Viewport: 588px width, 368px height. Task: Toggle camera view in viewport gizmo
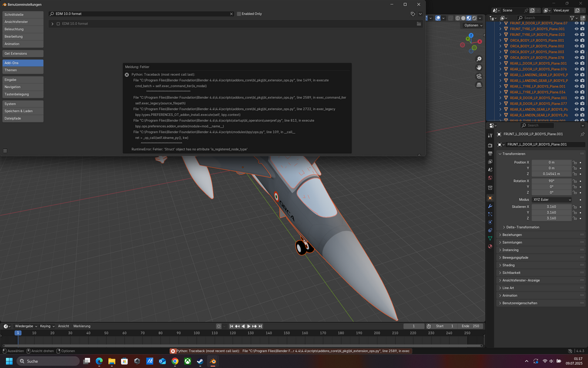479,76
